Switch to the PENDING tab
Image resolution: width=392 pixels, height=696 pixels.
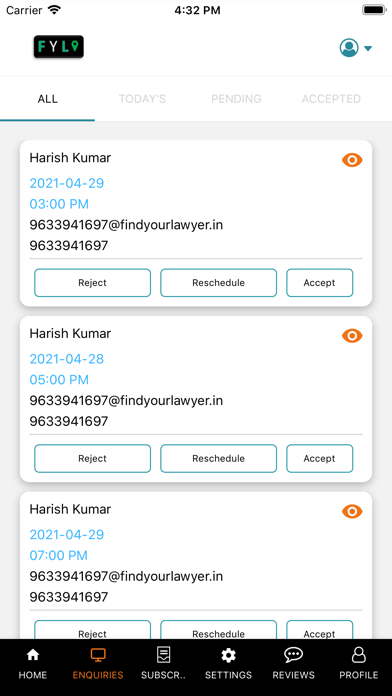236,99
